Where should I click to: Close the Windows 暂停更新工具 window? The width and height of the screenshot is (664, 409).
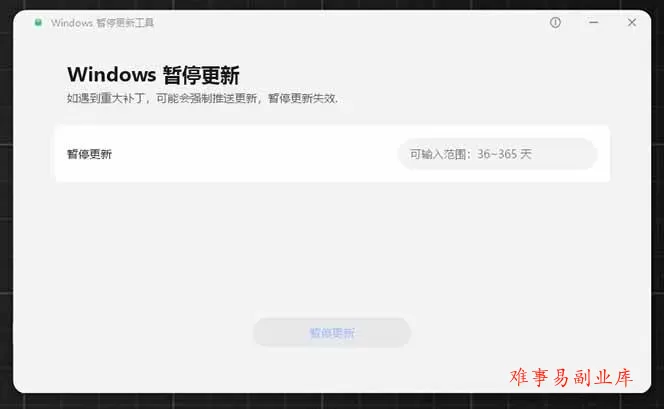[x=632, y=22]
